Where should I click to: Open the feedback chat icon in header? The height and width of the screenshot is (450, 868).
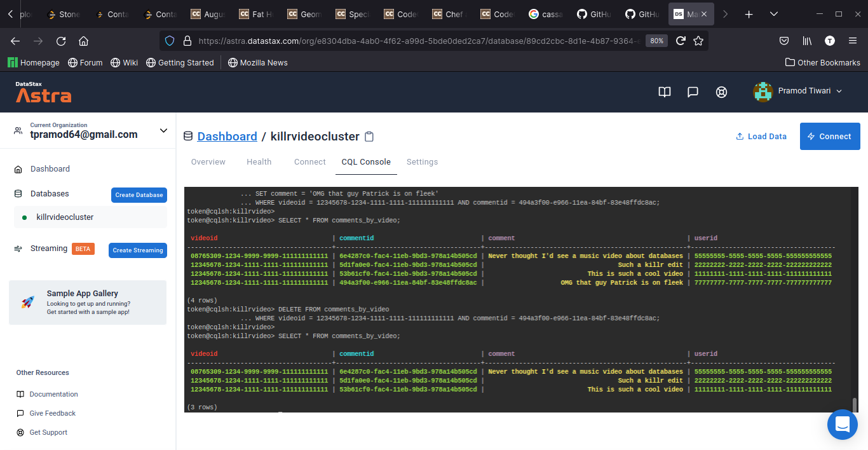click(693, 92)
